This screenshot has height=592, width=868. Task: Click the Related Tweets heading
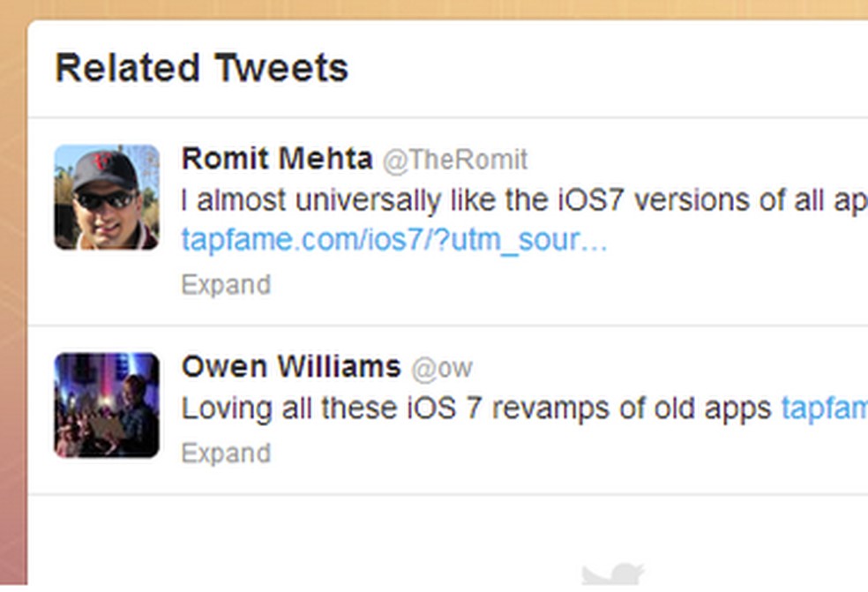point(202,68)
